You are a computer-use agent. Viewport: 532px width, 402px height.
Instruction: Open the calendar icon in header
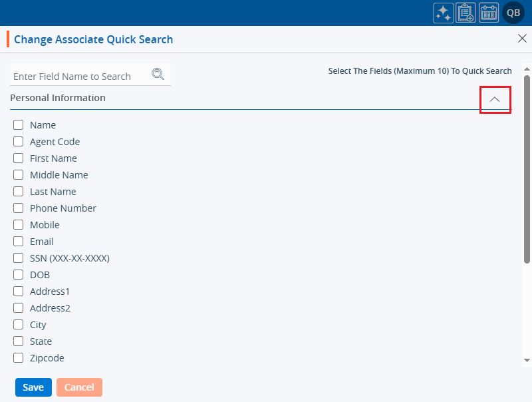489,13
